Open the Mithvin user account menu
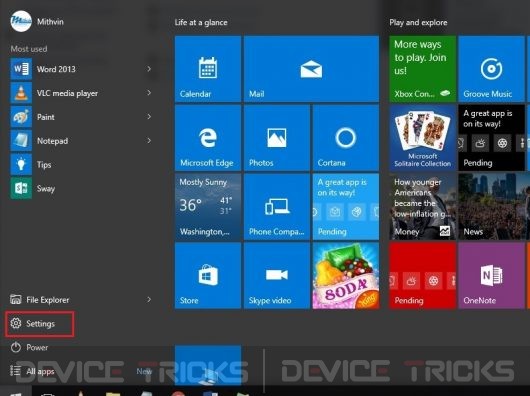530x396 pixels. [37, 22]
